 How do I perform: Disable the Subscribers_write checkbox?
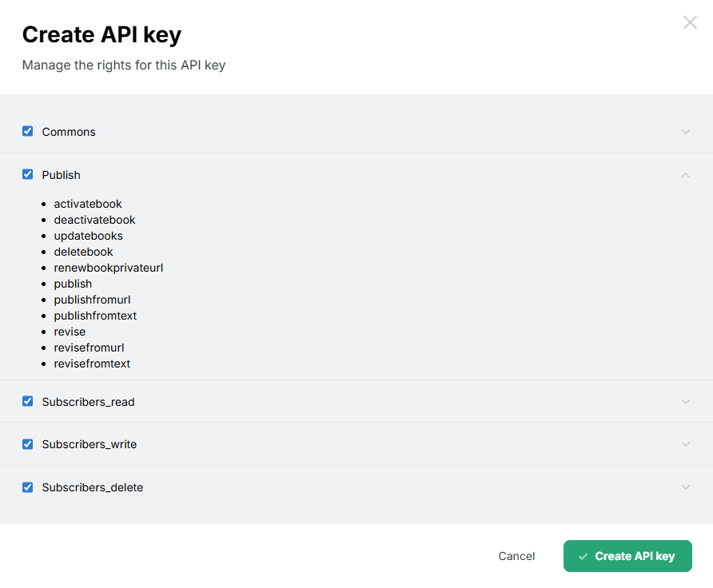28,443
